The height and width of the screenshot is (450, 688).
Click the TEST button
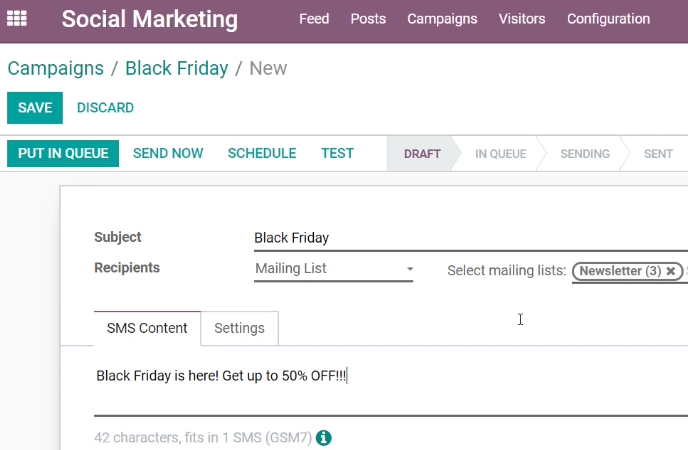coord(337,154)
